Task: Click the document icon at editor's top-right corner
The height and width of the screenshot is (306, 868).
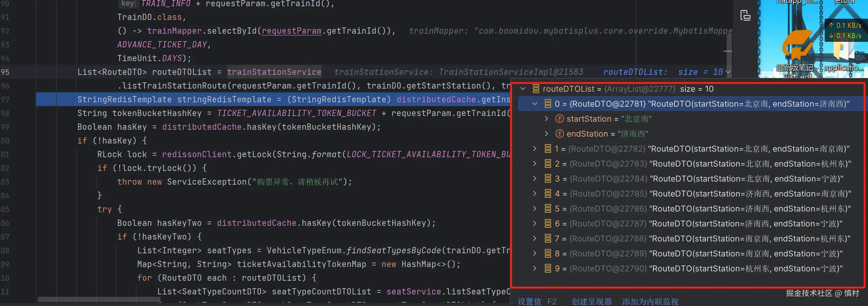Action: [745, 16]
